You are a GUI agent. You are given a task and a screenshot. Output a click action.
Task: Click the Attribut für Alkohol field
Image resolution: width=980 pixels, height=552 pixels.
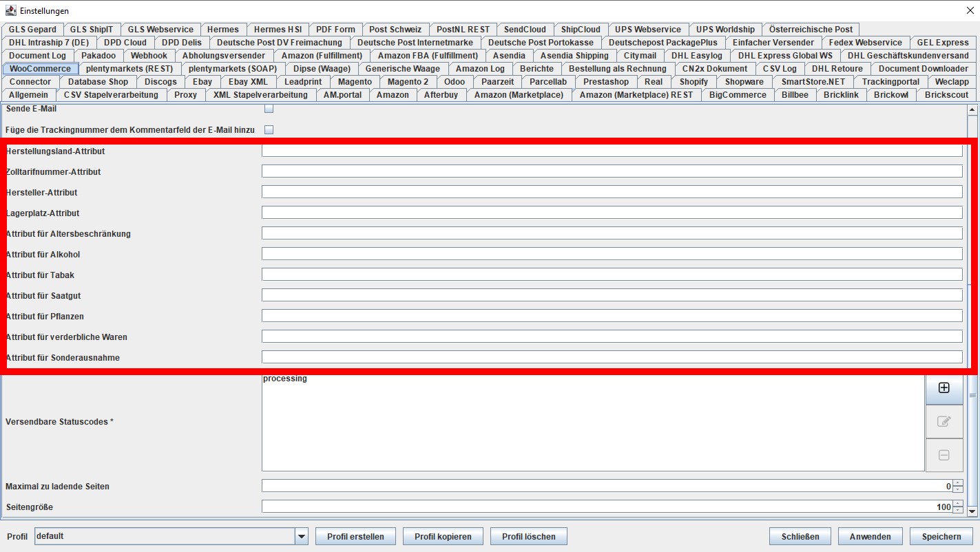(612, 254)
